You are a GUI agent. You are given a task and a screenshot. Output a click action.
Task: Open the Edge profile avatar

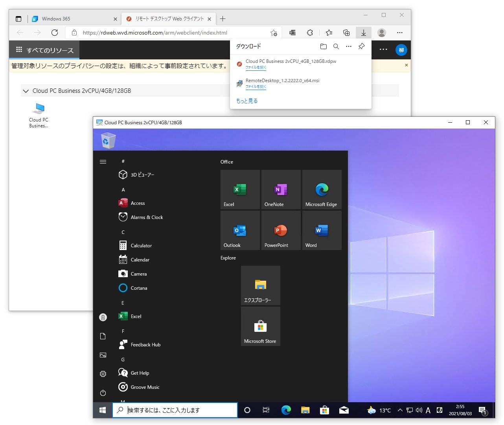point(381,33)
